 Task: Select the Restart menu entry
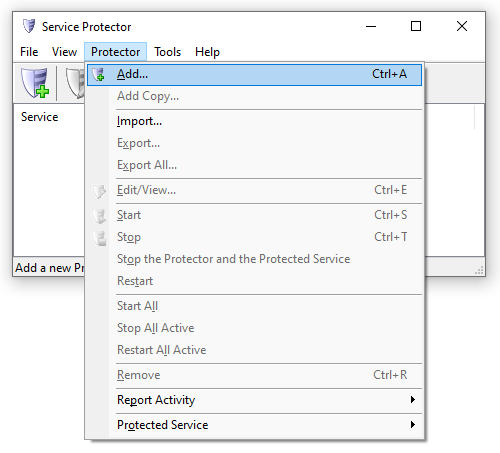tap(254, 281)
